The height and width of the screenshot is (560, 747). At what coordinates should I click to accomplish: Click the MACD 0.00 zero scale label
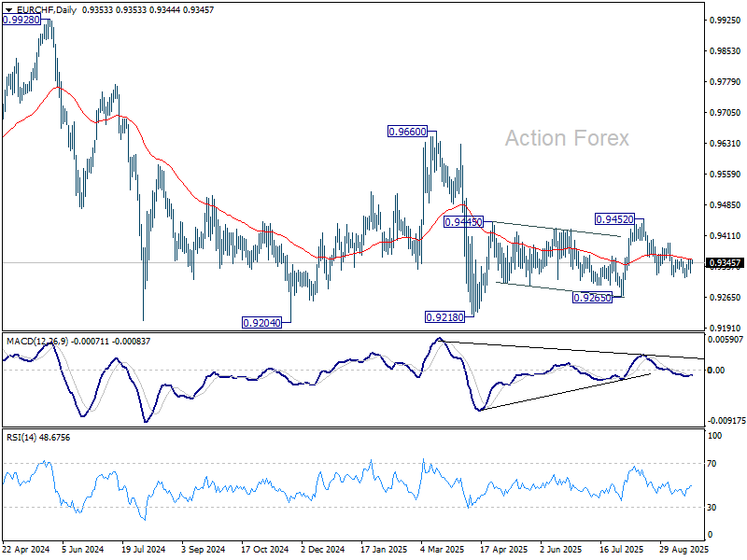tap(716, 370)
